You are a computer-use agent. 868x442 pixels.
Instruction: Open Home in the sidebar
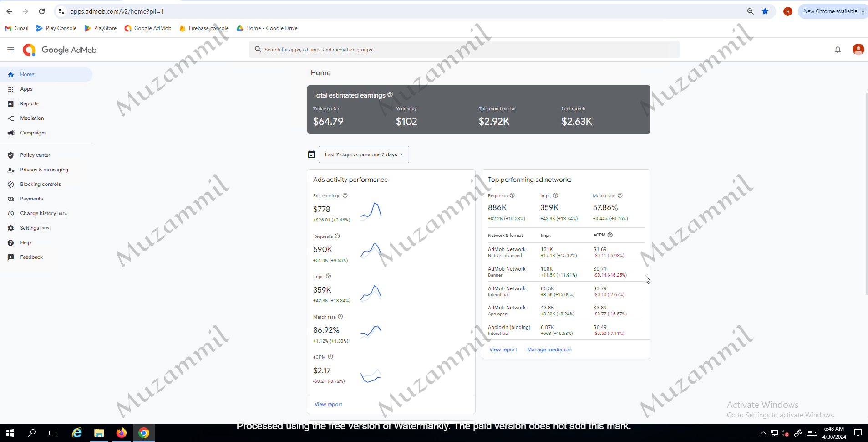(46, 74)
